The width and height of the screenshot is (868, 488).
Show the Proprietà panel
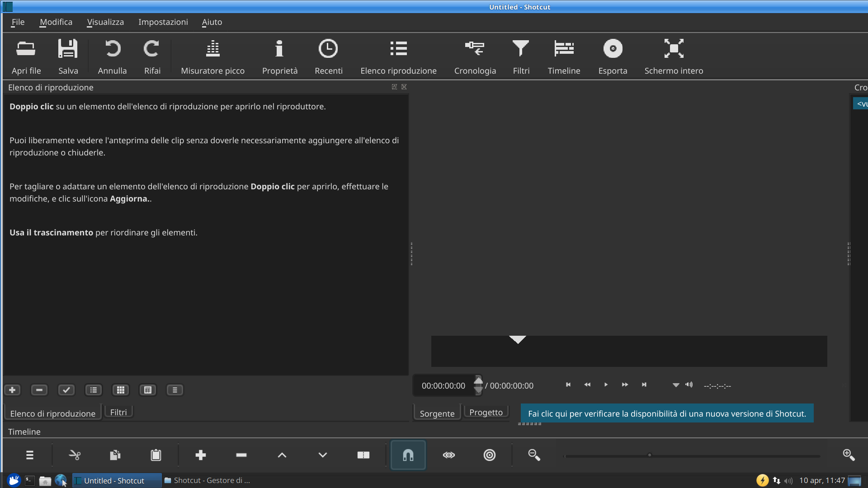pos(280,57)
